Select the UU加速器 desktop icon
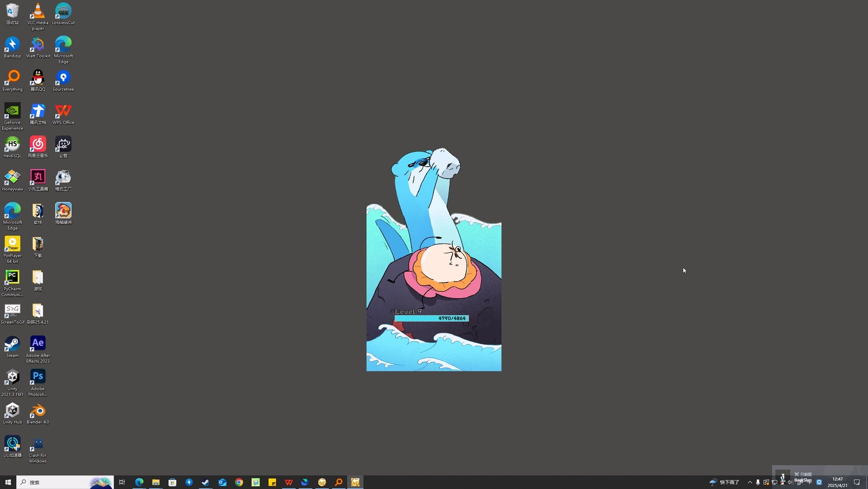 (x=12, y=447)
